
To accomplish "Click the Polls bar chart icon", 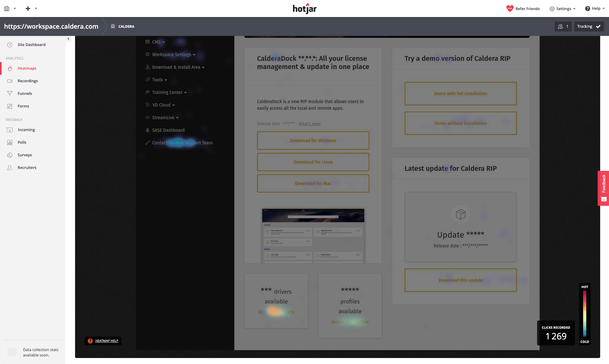I will 10,142.
